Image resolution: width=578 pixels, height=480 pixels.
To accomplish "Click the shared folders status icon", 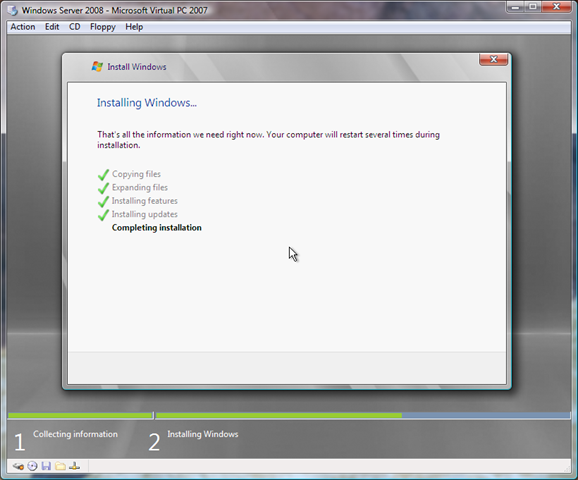I will coord(60,466).
